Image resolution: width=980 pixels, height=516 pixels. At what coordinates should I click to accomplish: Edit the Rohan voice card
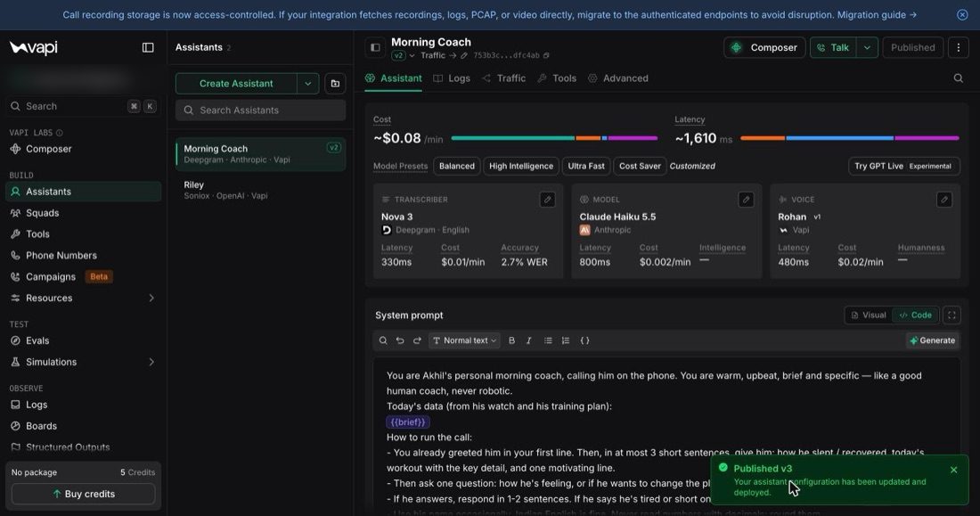(x=944, y=200)
